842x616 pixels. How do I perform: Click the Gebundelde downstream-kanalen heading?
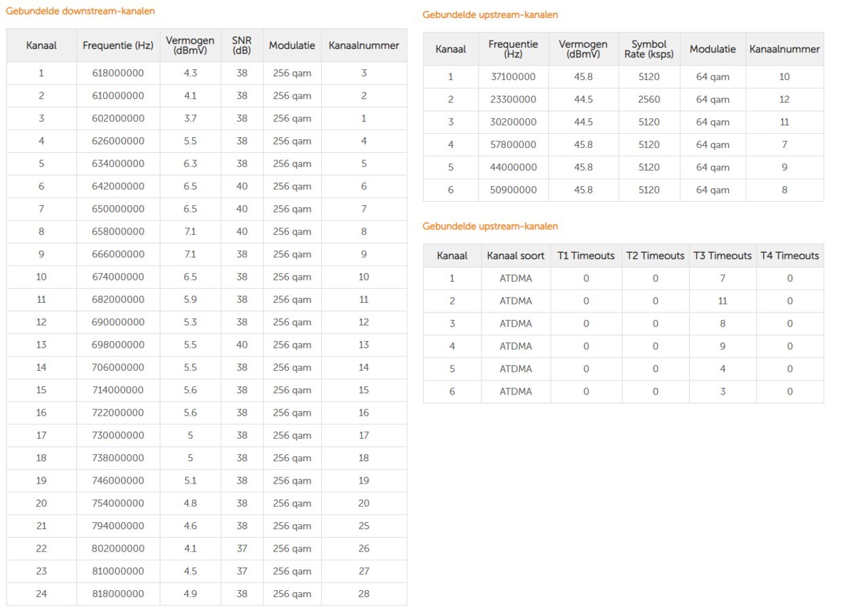tap(80, 11)
